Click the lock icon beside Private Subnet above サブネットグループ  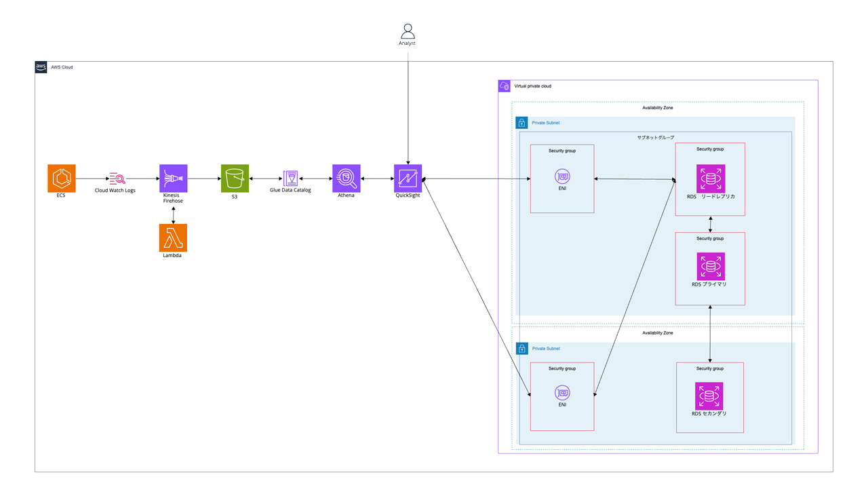click(x=521, y=123)
